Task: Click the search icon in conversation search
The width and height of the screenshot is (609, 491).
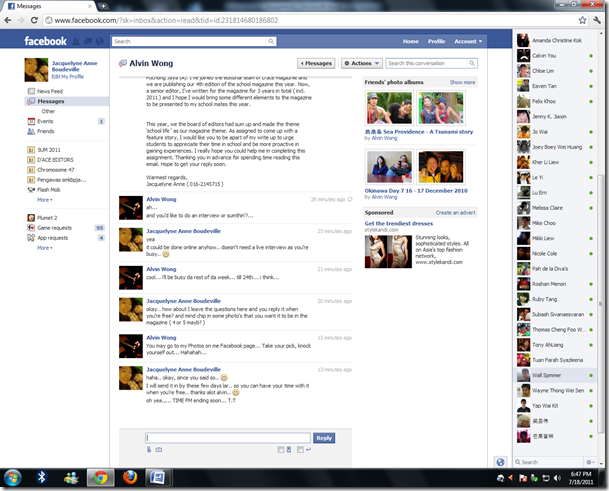Action: (x=472, y=63)
